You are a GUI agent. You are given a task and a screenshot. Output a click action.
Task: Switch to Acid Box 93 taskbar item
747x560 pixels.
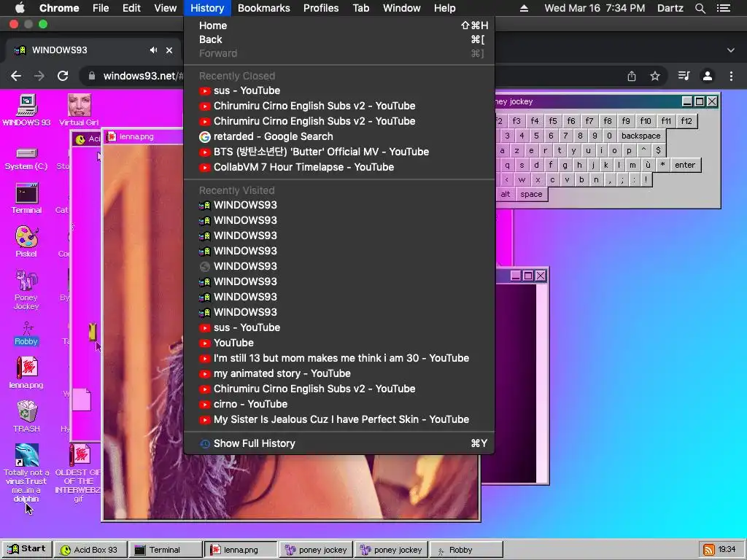click(x=90, y=550)
